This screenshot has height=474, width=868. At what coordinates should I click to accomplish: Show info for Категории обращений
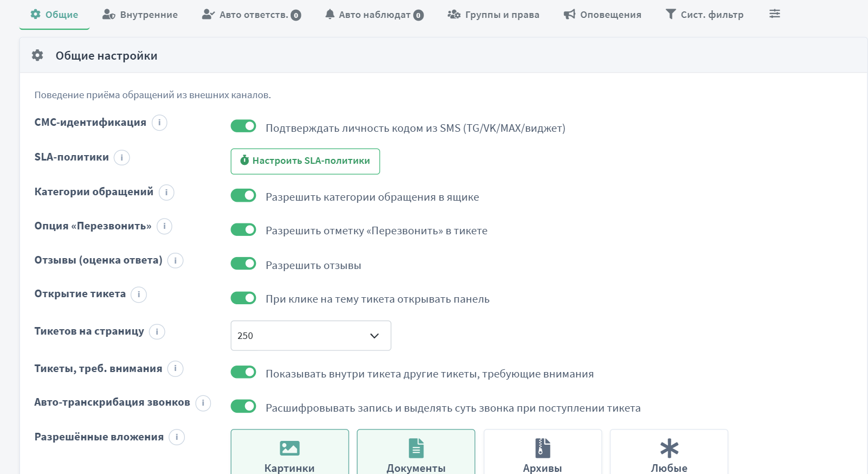click(166, 192)
